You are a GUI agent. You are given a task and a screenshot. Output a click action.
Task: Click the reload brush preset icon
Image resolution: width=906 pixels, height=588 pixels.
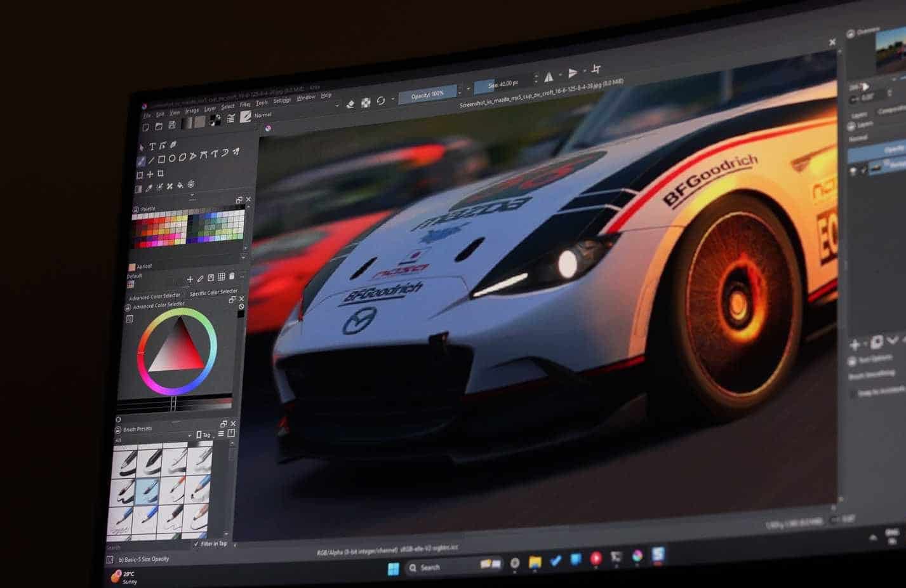(381, 100)
